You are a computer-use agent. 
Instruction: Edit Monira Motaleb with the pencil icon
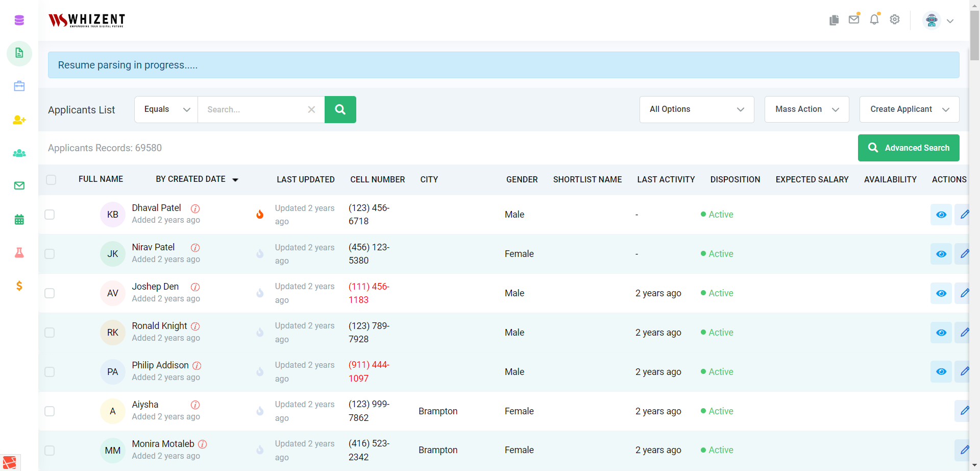(964, 450)
